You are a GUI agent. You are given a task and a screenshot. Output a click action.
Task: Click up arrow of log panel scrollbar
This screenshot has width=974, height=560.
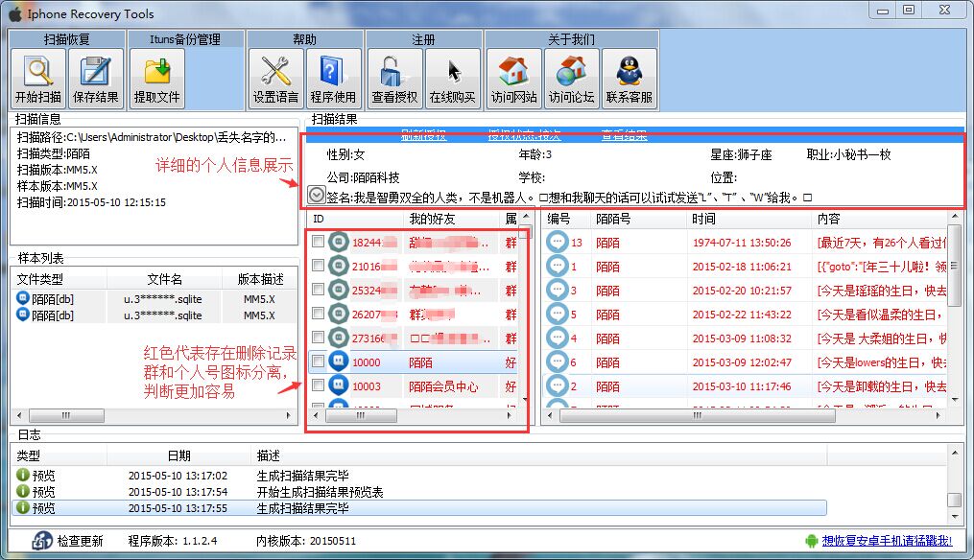pos(955,454)
